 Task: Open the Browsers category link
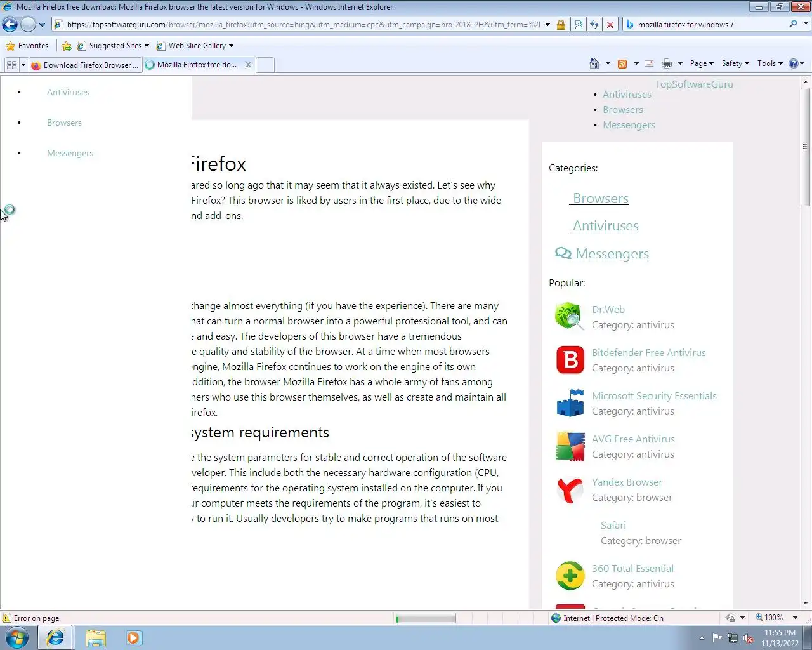click(x=600, y=198)
